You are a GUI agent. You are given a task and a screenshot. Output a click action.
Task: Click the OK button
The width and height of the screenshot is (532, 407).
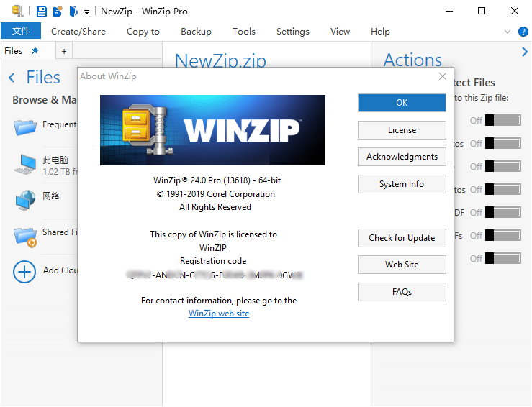pyautogui.click(x=402, y=103)
